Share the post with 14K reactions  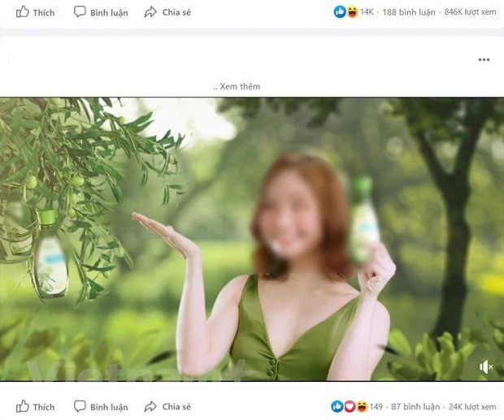[x=167, y=12]
